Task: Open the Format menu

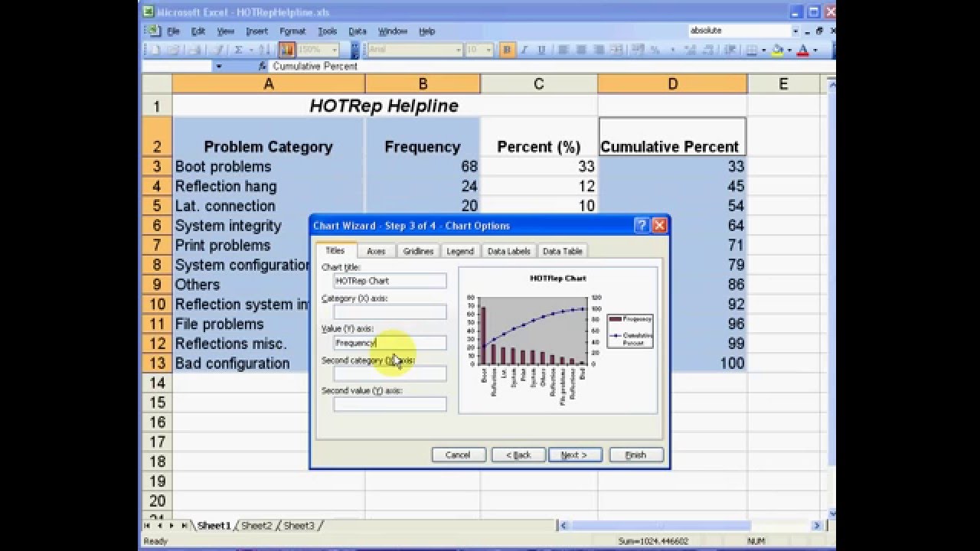Action: coord(292,31)
